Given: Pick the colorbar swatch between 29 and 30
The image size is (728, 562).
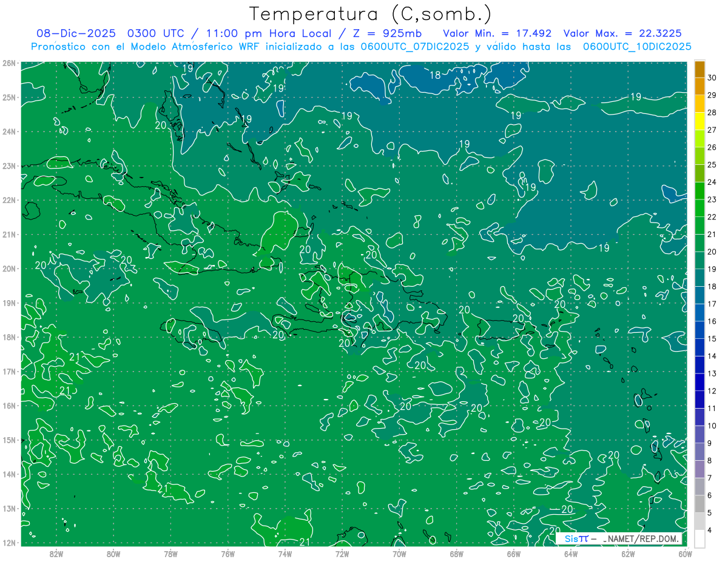Looking at the screenshot, I should (699, 87).
